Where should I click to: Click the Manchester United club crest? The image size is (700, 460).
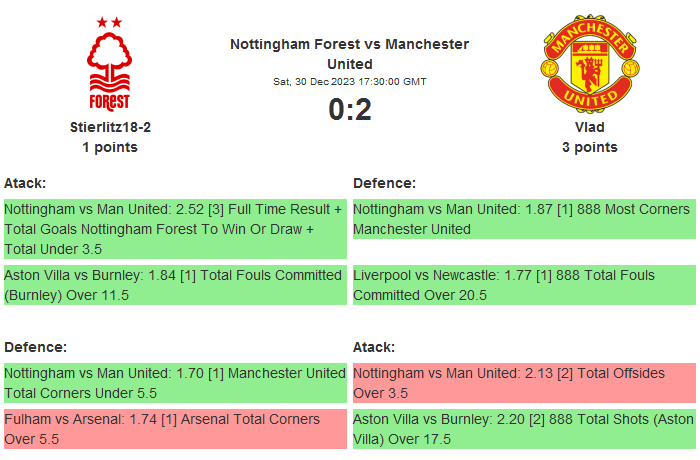589,64
